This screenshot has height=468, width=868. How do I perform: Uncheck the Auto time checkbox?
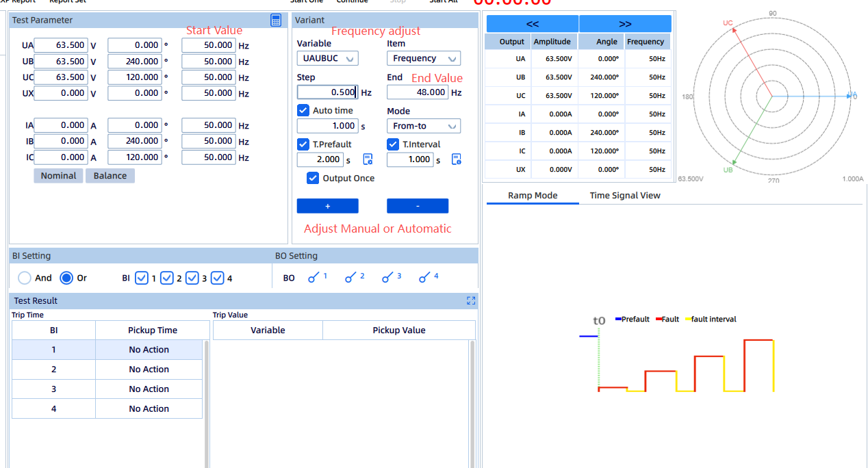pyautogui.click(x=303, y=110)
